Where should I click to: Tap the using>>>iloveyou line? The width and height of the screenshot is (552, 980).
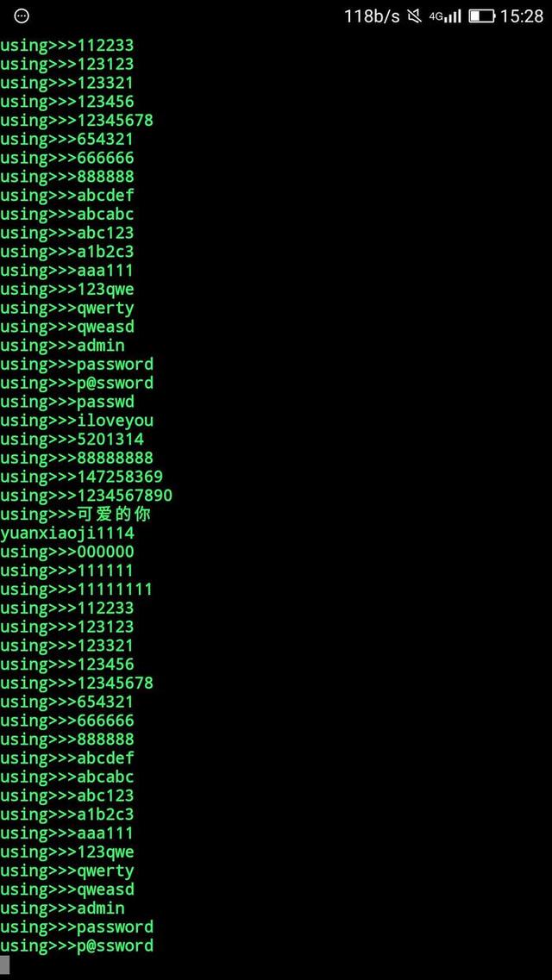[76, 421]
